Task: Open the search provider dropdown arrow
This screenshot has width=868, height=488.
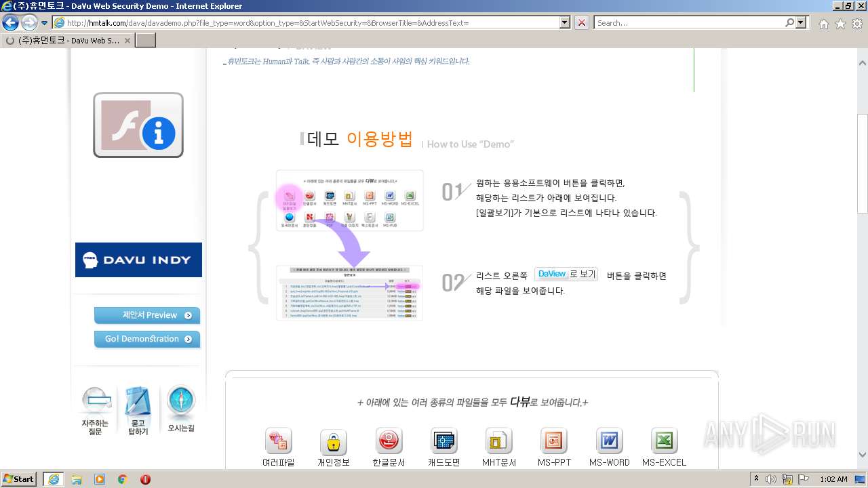Action: point(802,22)
